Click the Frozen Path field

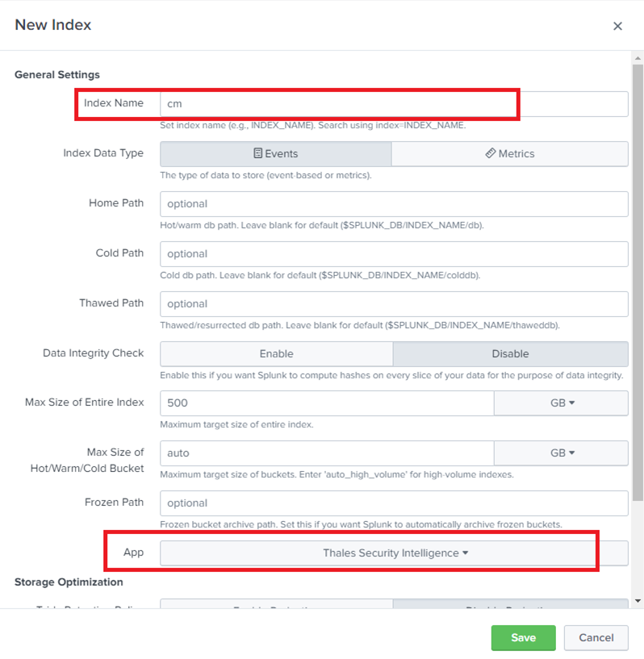coord(394,503)
